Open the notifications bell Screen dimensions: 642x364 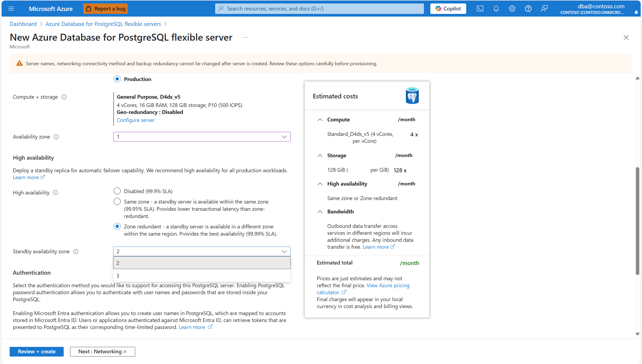pos(496,9)
